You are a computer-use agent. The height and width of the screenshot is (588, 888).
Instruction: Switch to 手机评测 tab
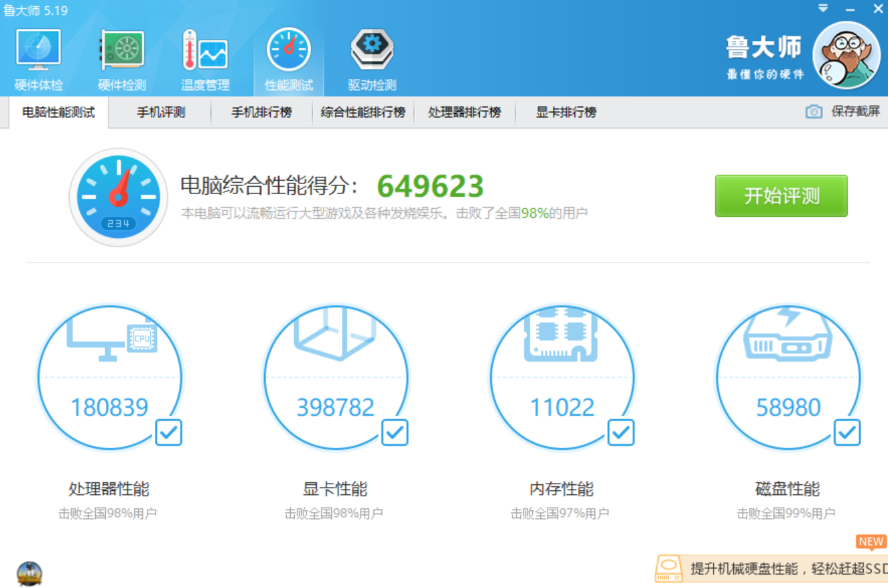[x=161, y=112]
